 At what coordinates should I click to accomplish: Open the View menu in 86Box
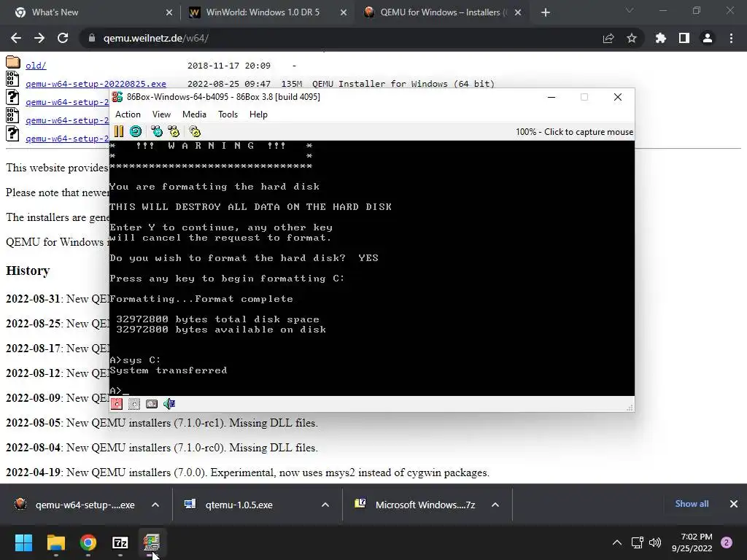pos(161,114)
